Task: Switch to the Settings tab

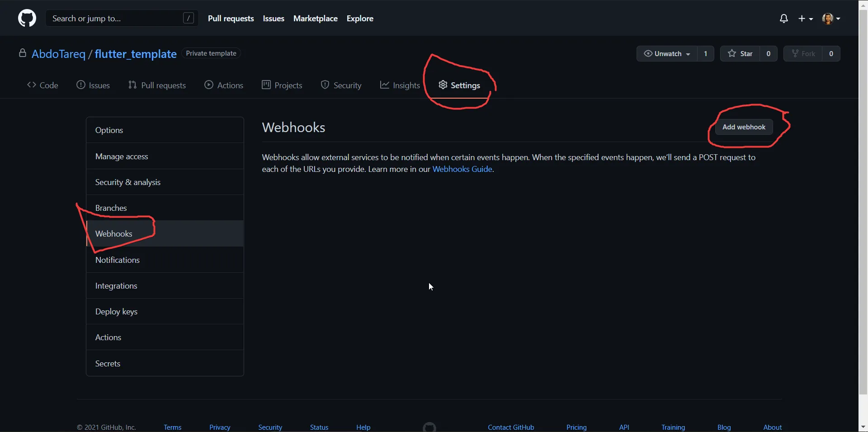Action: click(459, 85)
